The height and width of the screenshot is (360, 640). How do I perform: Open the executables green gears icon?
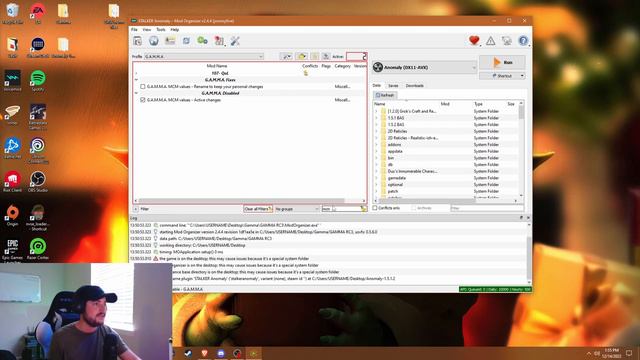[202, 41]
